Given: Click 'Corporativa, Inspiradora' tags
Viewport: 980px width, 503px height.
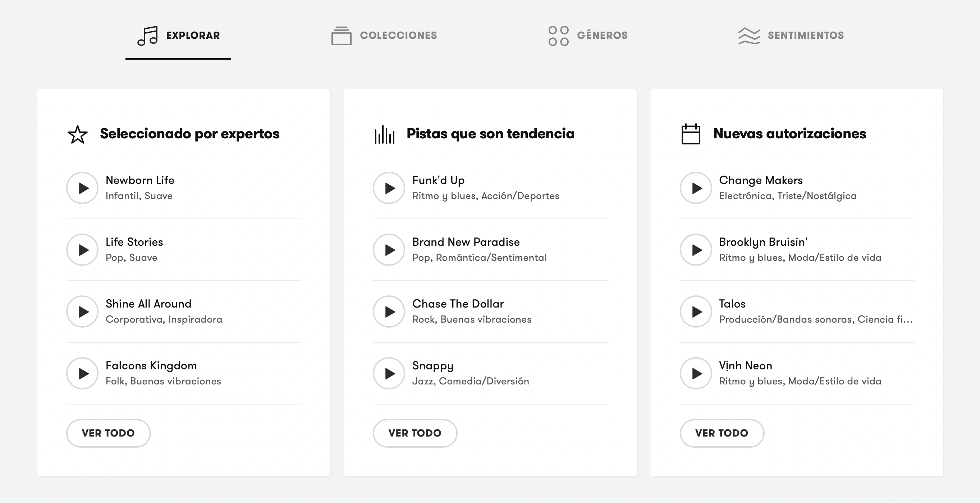Looking at the screenshot, I should [x=164, y=319].
